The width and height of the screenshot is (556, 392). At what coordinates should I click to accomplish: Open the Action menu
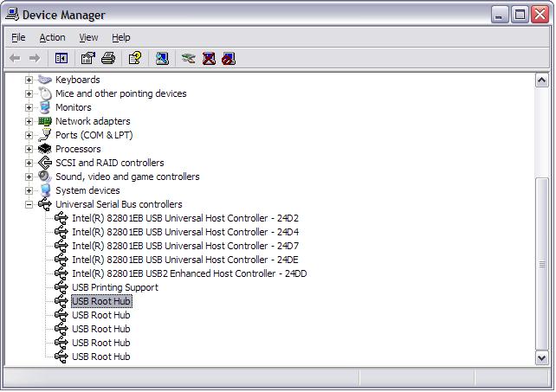(52, 37)
